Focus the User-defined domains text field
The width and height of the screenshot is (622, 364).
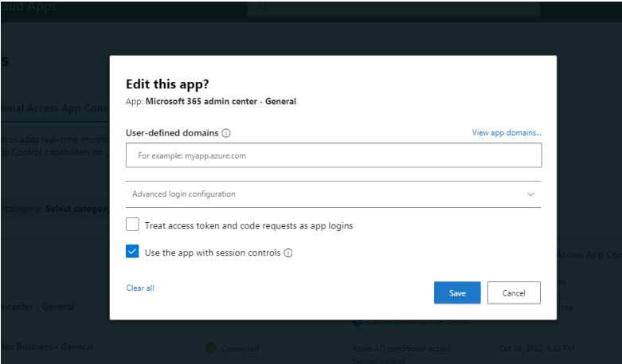pyautogui.click(x=334, y=155)
